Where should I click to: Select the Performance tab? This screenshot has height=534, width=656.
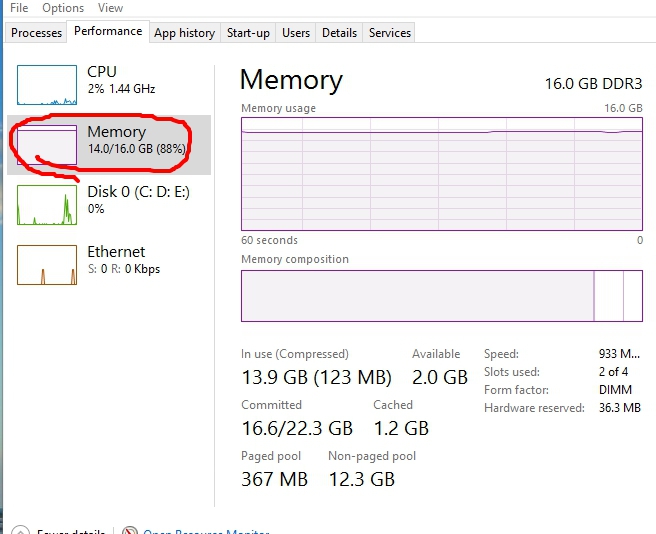pos(108,31)
